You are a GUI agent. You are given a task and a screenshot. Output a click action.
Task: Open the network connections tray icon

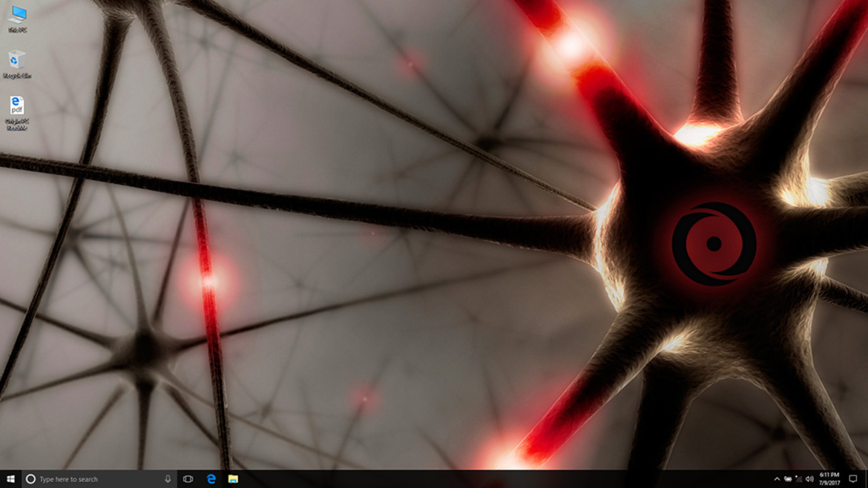pyautogui.click(x=798, y=479)
